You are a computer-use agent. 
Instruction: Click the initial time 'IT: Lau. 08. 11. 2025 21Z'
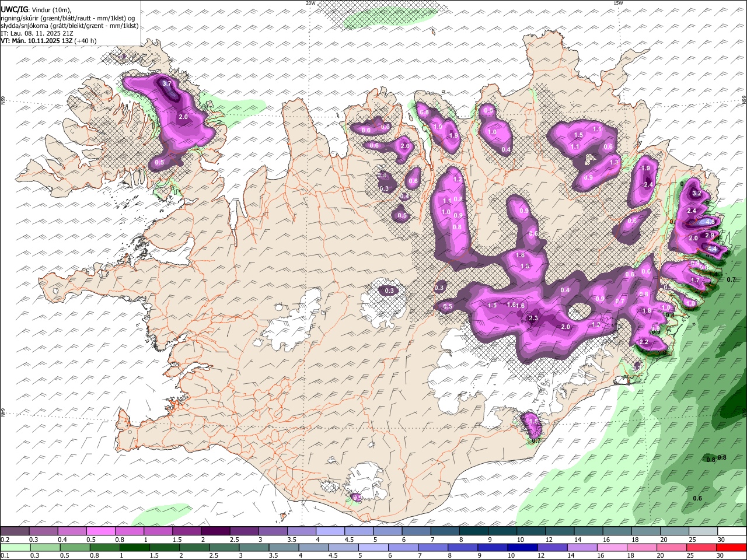(37, 33)
